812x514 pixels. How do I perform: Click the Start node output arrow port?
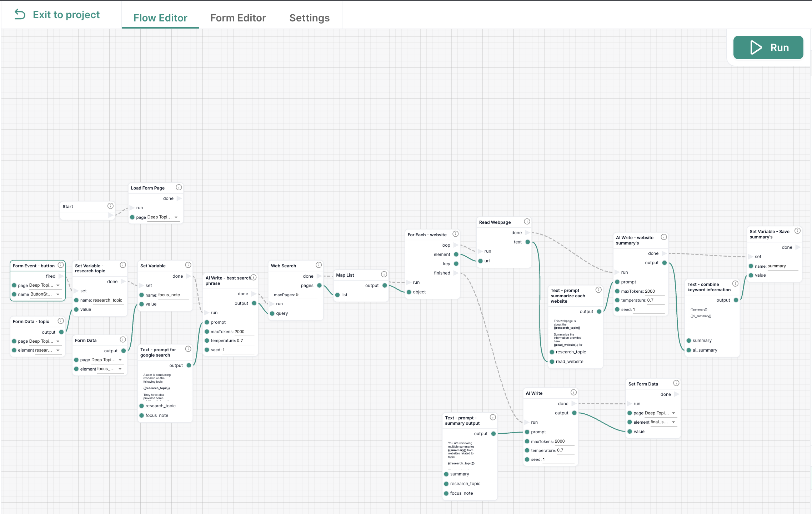111,215
